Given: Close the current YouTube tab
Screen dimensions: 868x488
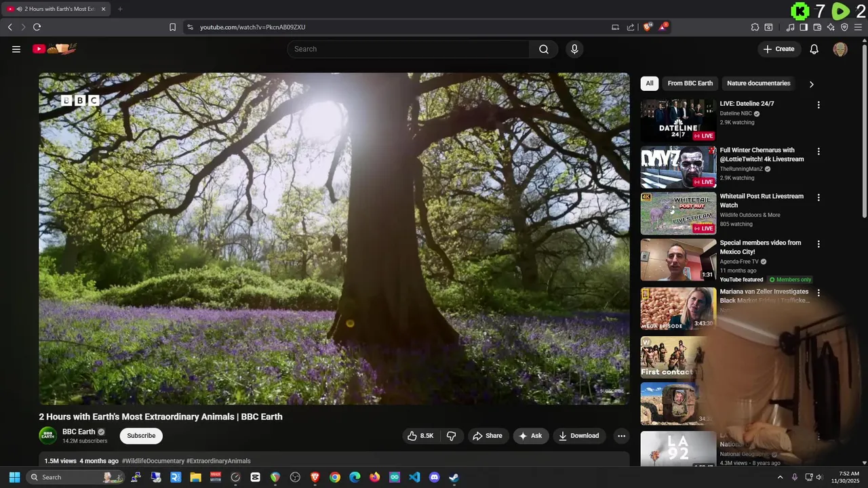Looking at the screenshot, I should [103, 9].
